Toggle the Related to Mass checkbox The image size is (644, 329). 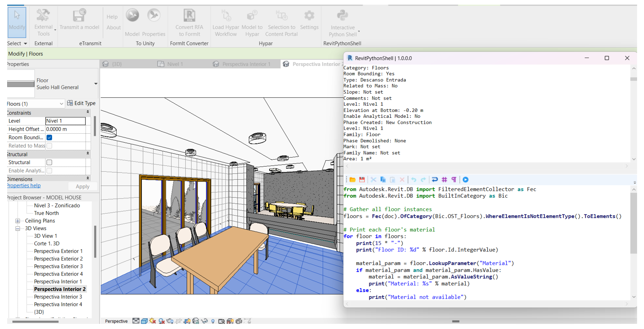[49, 146]
